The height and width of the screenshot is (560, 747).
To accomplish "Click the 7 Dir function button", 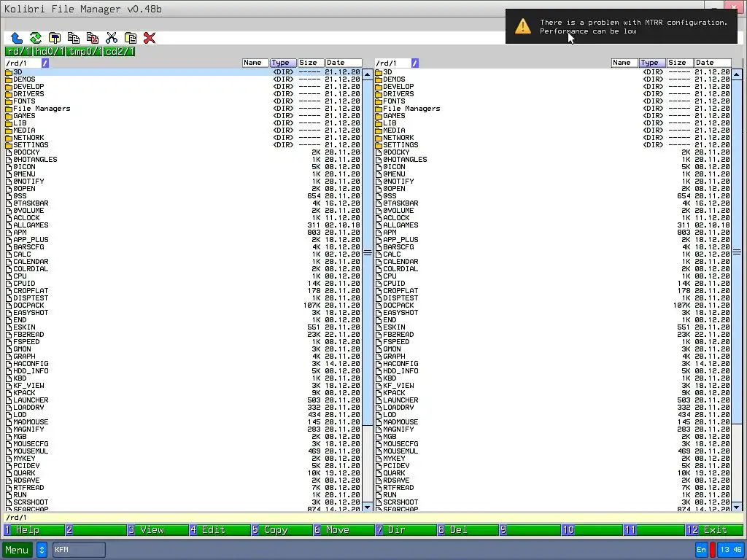I will [x=406, y=529].
